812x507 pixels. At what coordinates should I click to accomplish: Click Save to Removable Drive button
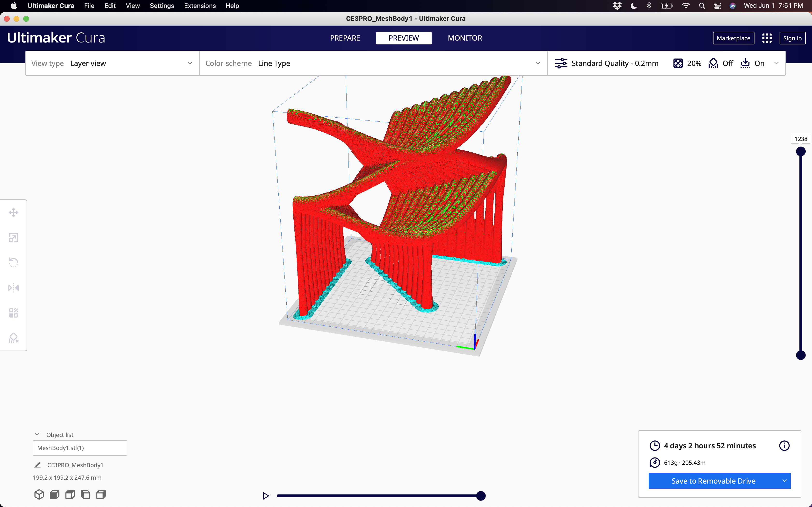(x=713, y=481)
